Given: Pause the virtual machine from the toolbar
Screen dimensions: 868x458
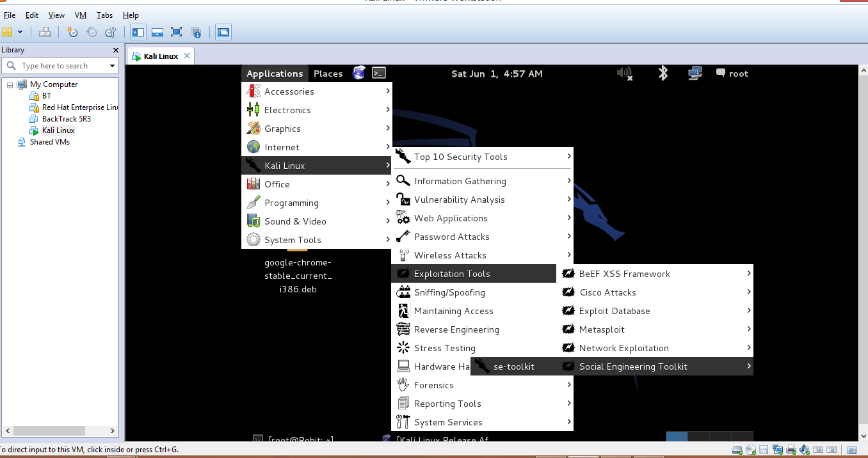Looking at the screenshot, I should click(7, 32).
